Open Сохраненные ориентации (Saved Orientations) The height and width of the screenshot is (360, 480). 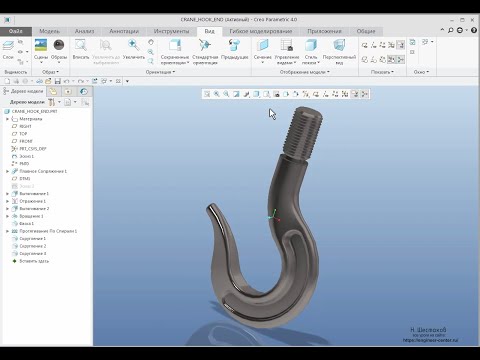pos(175,51)
